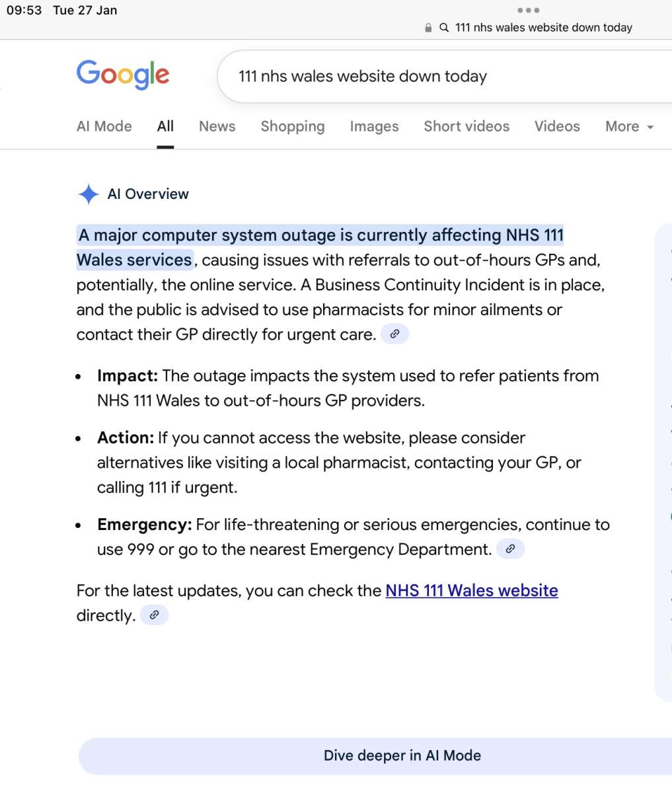Open the News tab

[217, 126]
